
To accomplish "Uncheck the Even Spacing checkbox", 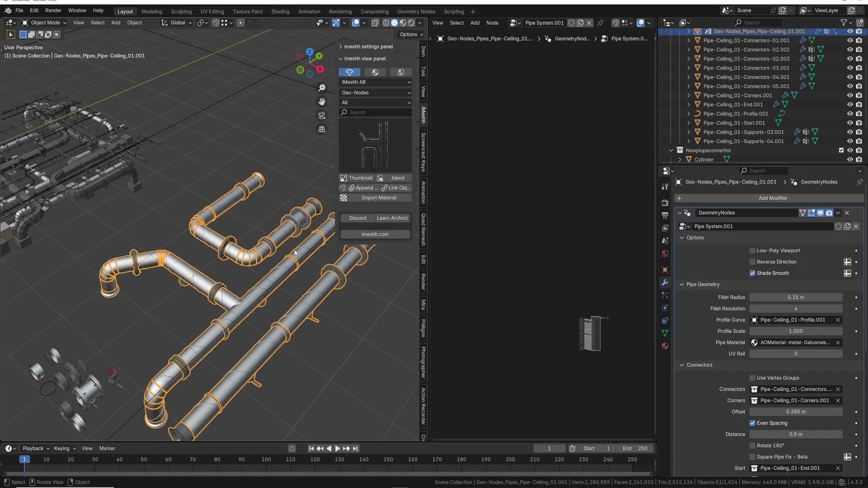I will point(752,423).
